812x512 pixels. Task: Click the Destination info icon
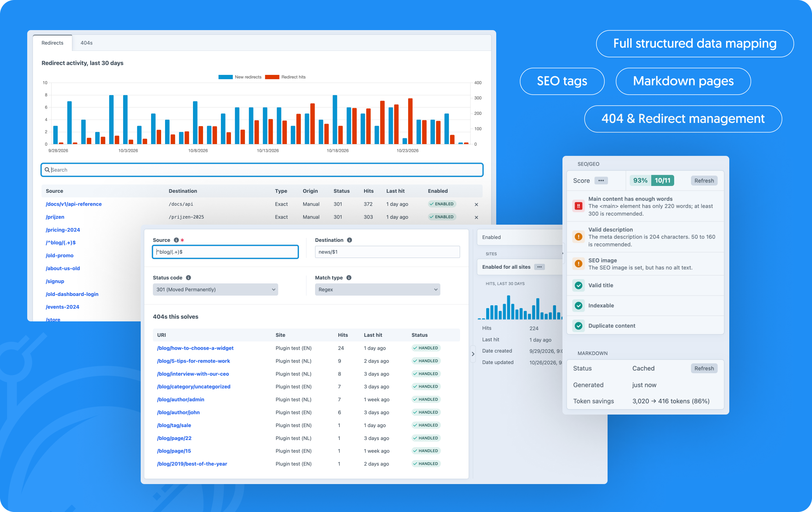(349, 240)
